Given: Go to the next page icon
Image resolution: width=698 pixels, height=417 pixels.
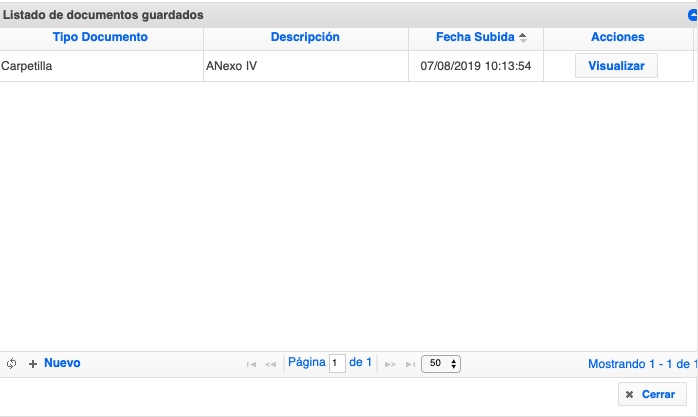Looking at the screenshot, I should click(390, 364).
